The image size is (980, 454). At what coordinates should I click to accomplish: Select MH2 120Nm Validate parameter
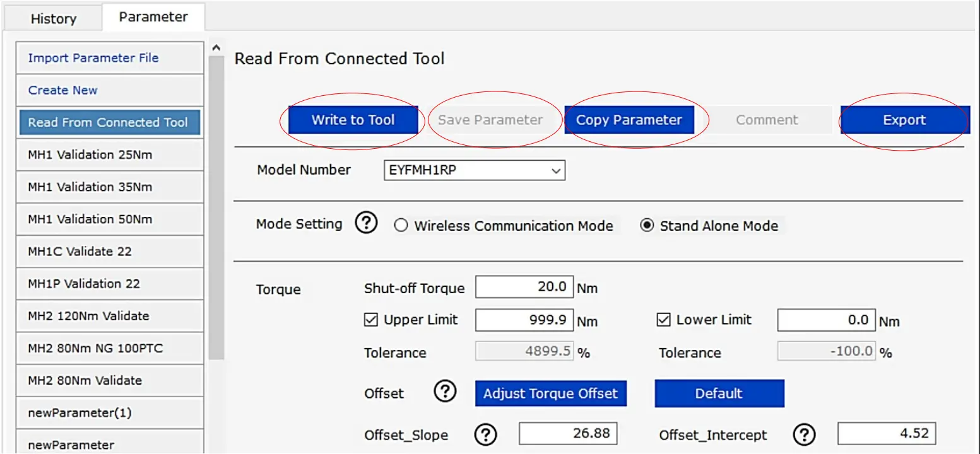point(88,316)
